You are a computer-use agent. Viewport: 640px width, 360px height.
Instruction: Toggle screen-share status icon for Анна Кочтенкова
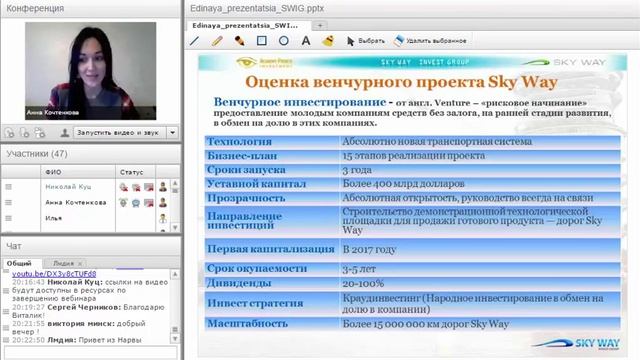click(x=149, y=202)
